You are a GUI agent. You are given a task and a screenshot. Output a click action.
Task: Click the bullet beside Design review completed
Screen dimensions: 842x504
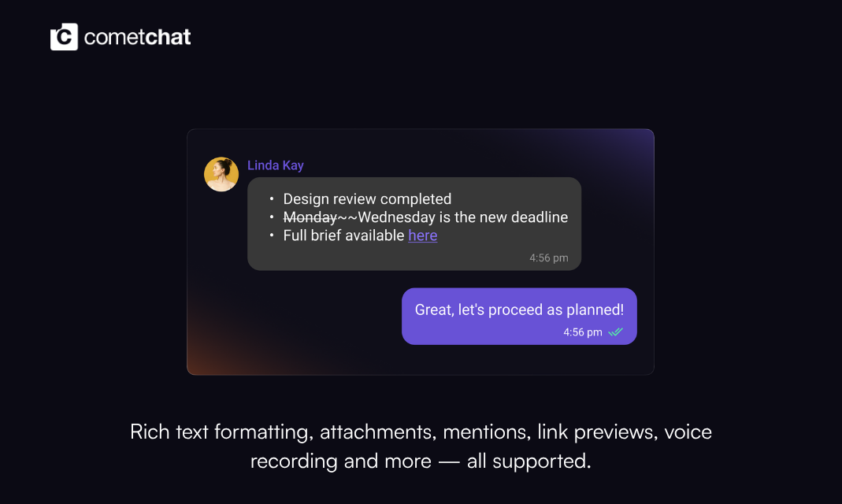coord(271,199)
